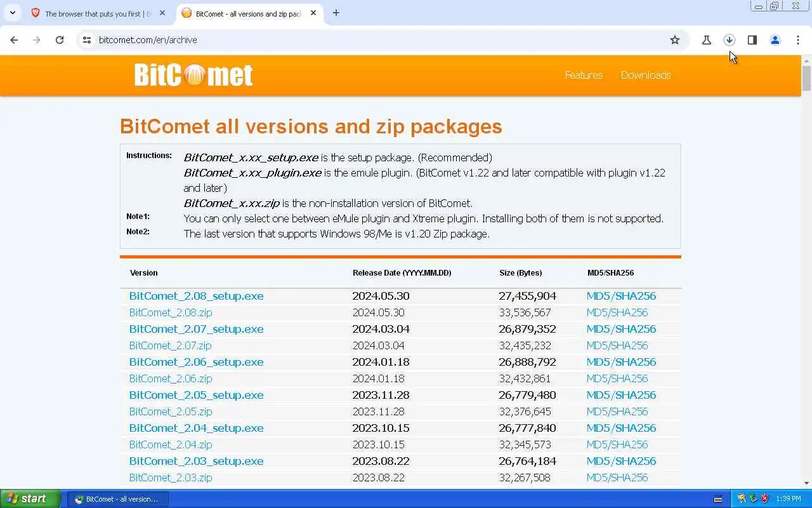Close the BitComet archive tab
This screenshot has height=508, width=812.
click(x=313, y=13)
